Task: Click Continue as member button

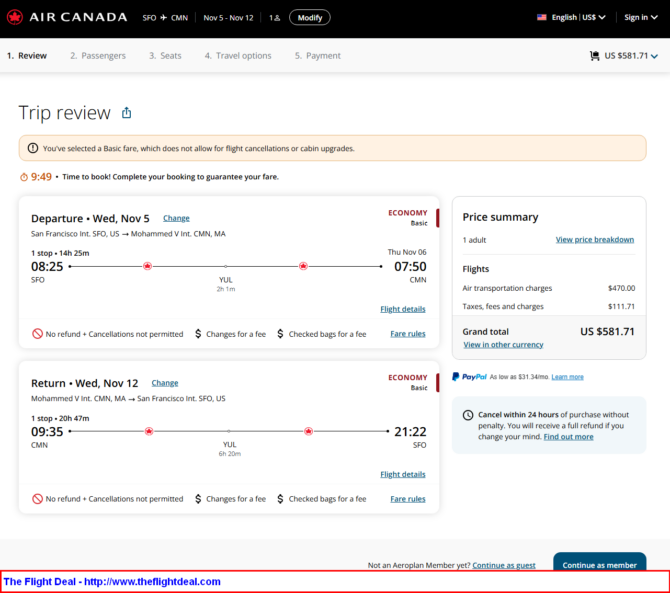Action: coord(599,562)
